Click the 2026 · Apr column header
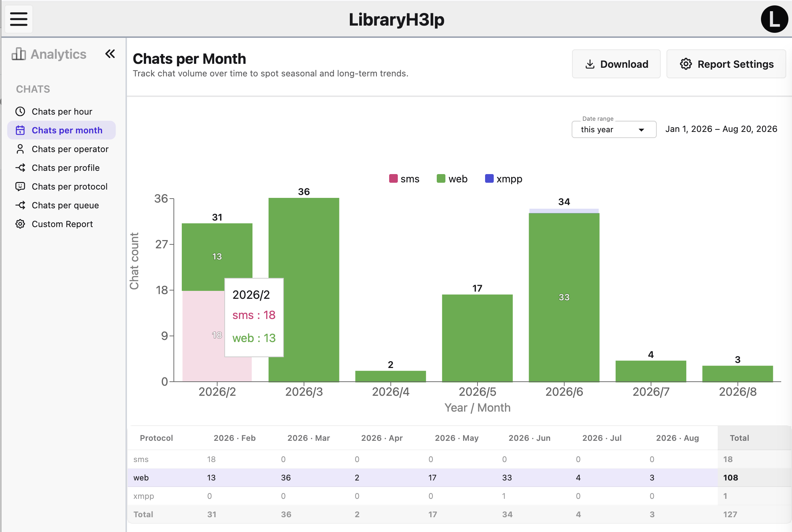This screenshot has width=792, height=532. [x=382, y=438]
